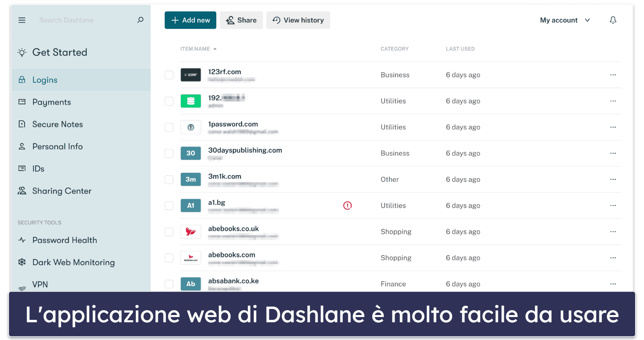Open Dark Web Monitoring
Viewport: 644px width, 340px height.
click(73, 262)
